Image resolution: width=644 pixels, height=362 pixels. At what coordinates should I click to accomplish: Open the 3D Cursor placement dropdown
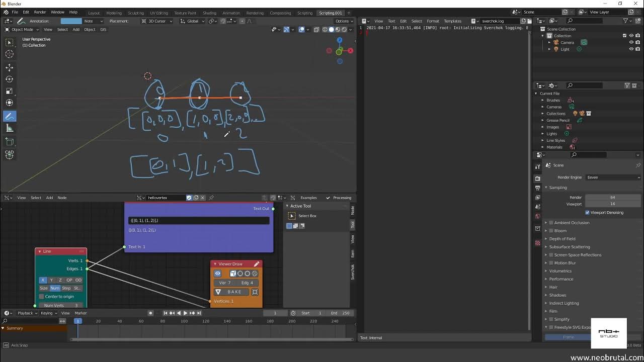(157, 21)
